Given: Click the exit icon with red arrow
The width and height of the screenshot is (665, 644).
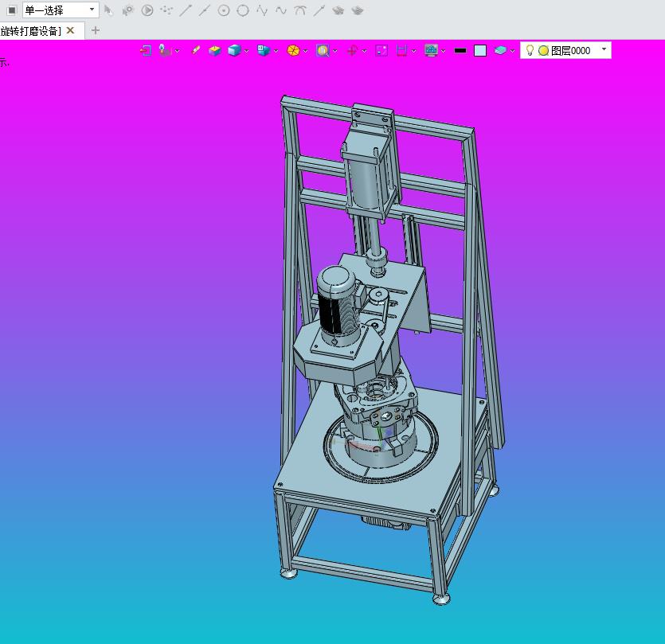Looking at the screenshot, I should point(146,51).
